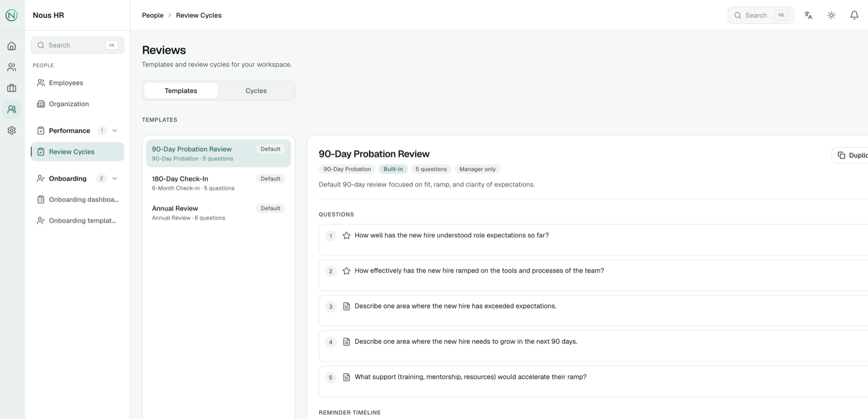Click the Reviews page heading

[164, 50]
